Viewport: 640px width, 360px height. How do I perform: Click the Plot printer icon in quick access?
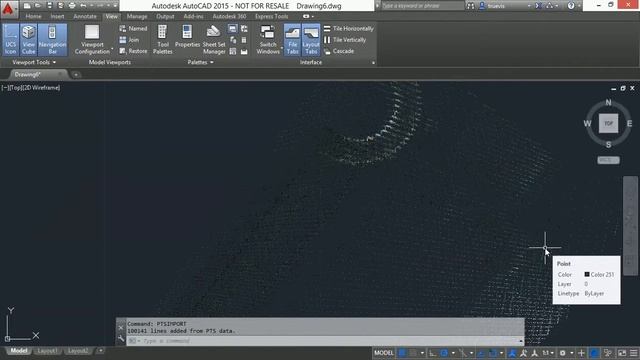[x=72, y=6]
